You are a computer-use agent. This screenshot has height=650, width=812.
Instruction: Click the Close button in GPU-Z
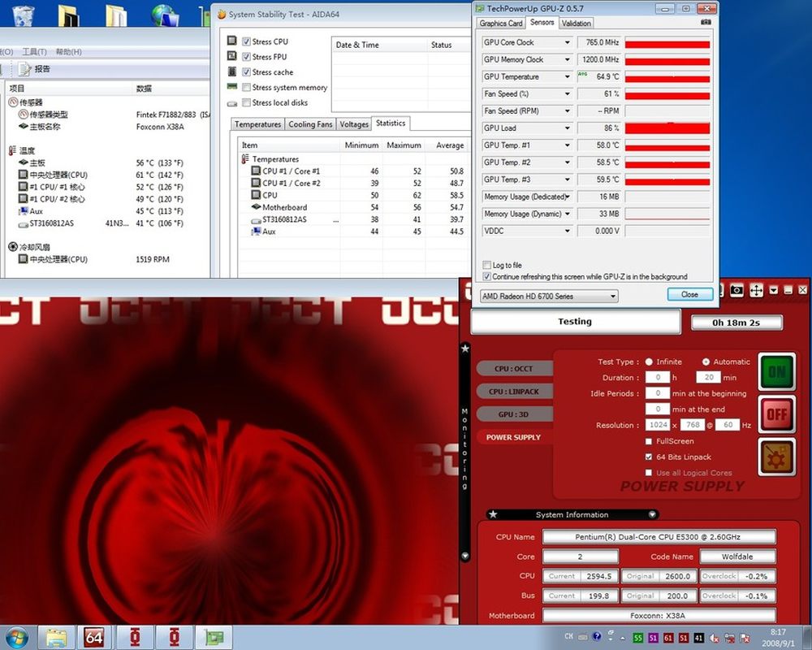click(689, 294)
